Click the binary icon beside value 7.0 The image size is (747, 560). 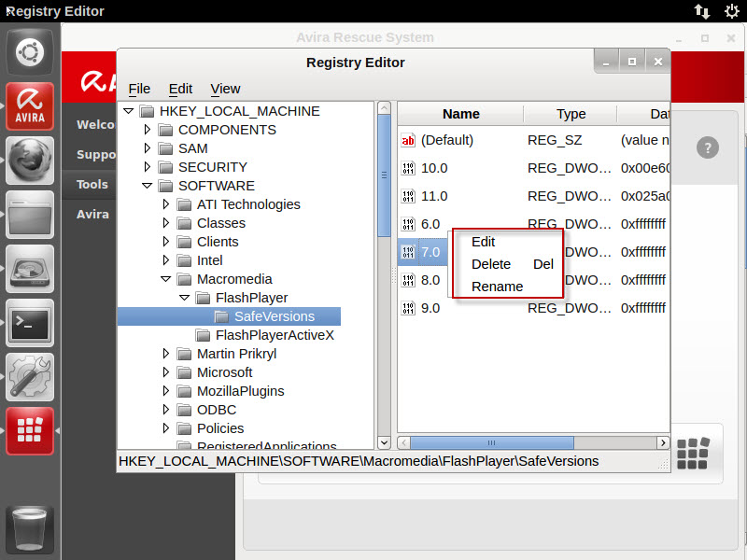(408, 252)
